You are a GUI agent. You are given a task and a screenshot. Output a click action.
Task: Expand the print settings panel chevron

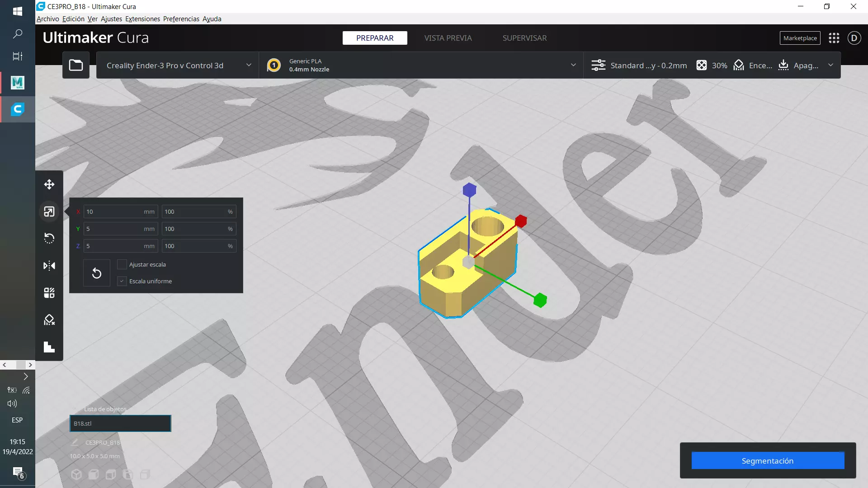click(830, 65)
